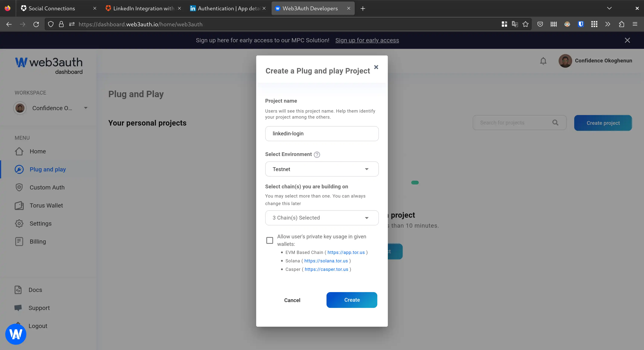Click the Project name input field
The height and width of the screenshot is (350, 644).
(x=321, y=134)
